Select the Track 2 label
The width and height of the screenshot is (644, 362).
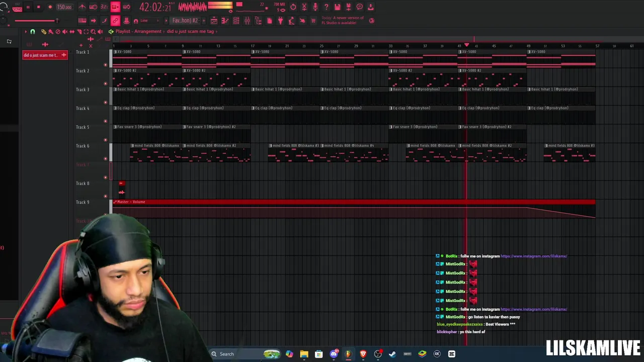(83, 71)
